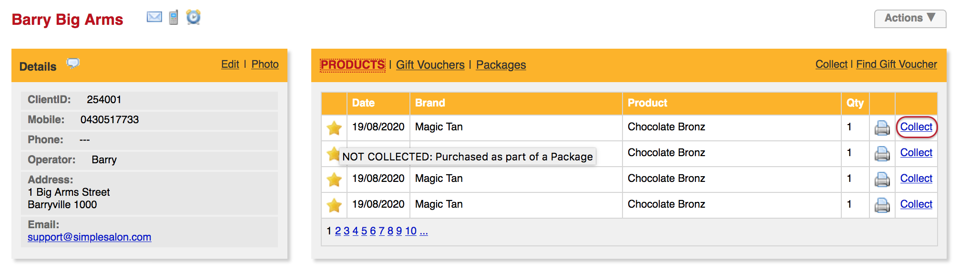Open the Photo link in Details header
Image resolution: width=980 pixels, height=275 pixels.
pyautogui.click(x=265, y=64)
